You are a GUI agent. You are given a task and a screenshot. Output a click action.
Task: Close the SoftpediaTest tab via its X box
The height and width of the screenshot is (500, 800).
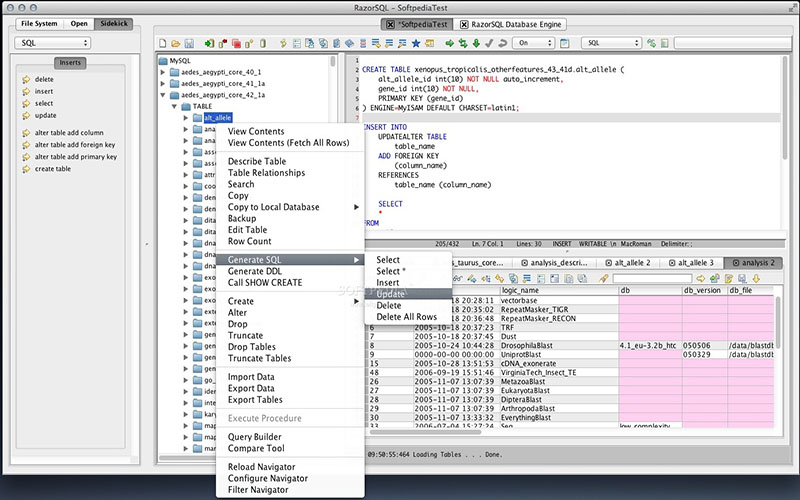coord(390,24)
